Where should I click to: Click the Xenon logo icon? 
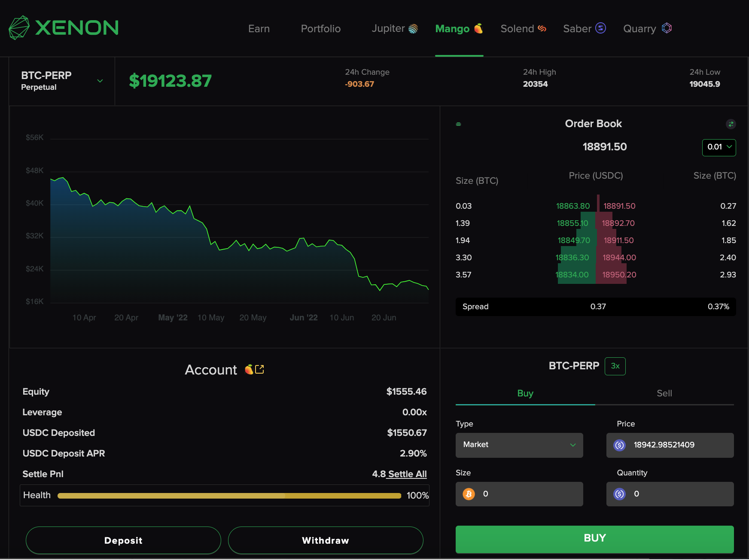(x=19, y=28)
